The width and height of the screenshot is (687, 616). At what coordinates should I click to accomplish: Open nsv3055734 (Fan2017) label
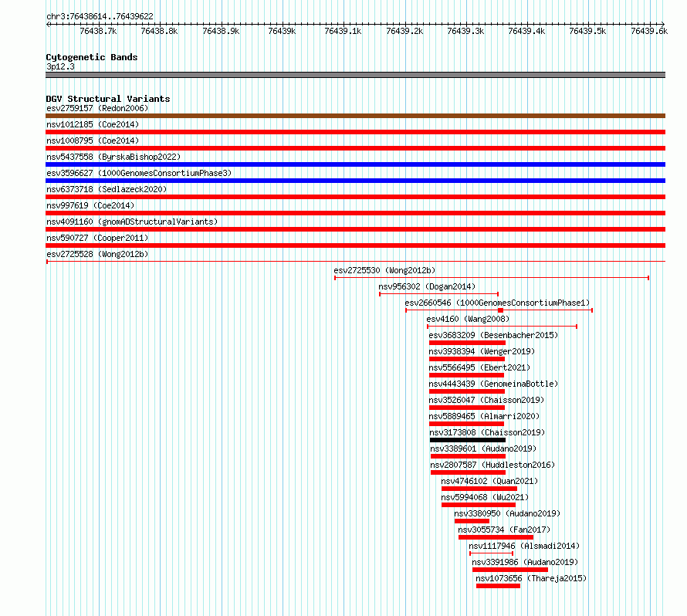pyautogui.click(x=504, y=530)
